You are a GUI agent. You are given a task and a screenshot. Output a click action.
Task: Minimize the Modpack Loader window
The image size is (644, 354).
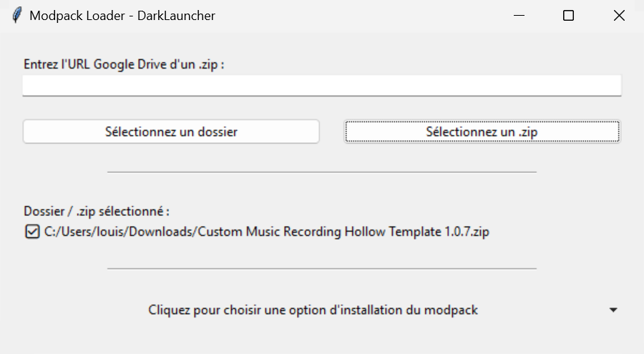point(519,15)
